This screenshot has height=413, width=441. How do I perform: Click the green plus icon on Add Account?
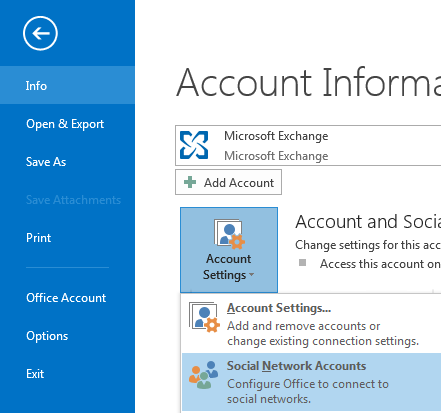[190, 182]
